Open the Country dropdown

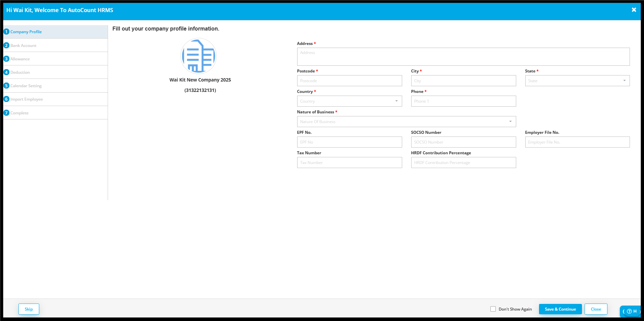click(350, 101)
